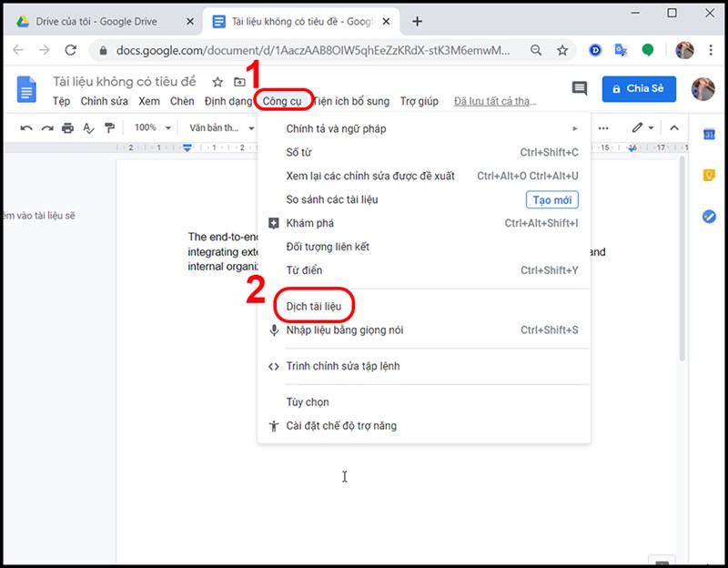Screen dimensions: 728x568
Task: Open a new browser tab
Action: [x=417, y=21]
